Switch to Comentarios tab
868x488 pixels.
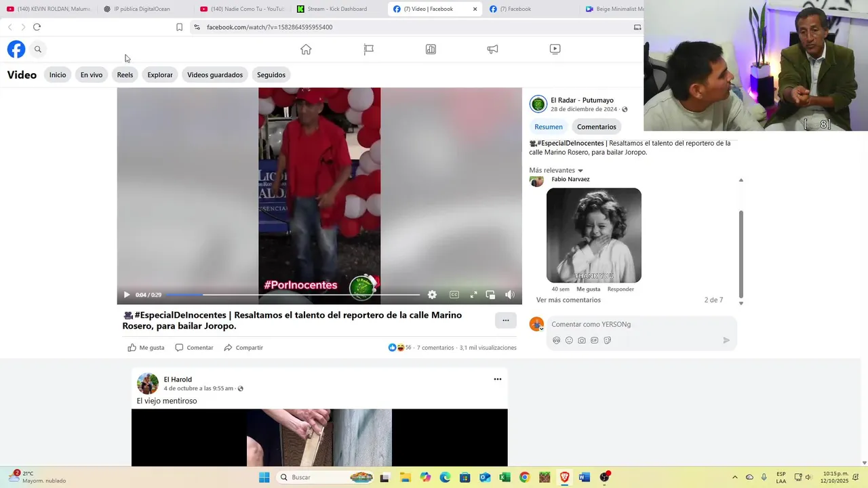(x=597, y=127)
